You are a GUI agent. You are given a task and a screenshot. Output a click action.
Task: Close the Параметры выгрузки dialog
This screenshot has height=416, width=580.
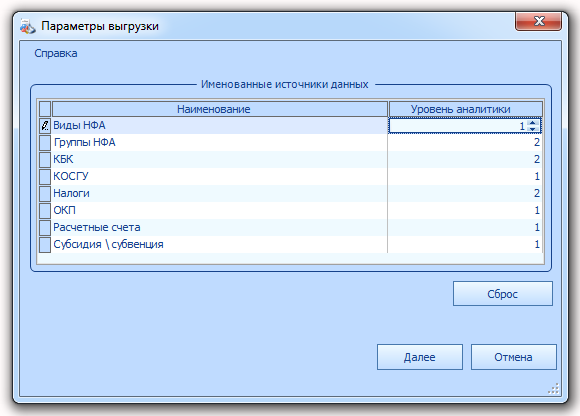click(x=539, y=21)
